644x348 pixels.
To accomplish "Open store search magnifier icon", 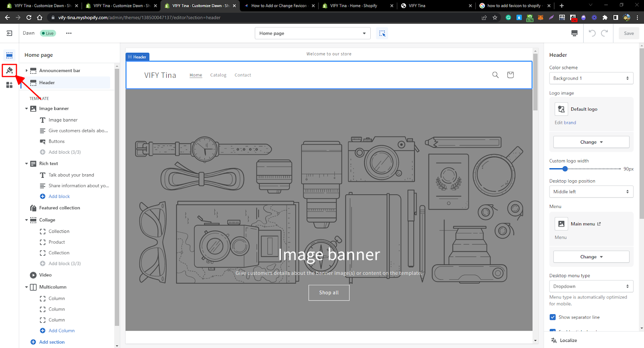I will tap(495, 75).
